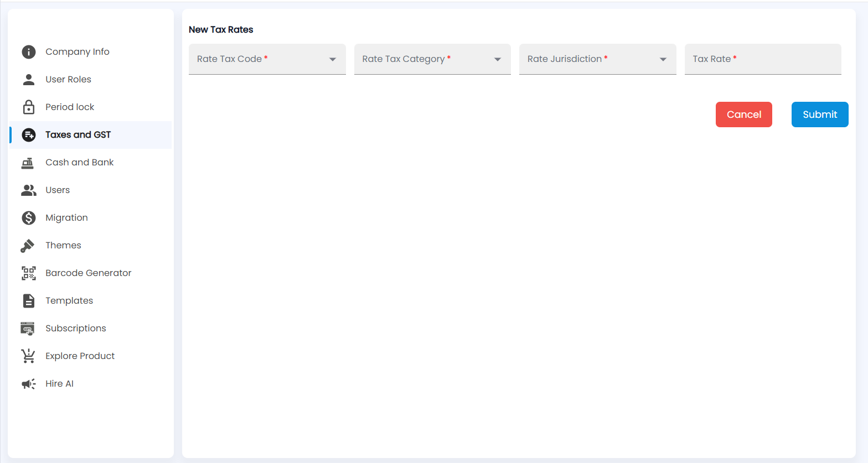
Task: Click the Period lock padlock icon
Action: (29, 107)
